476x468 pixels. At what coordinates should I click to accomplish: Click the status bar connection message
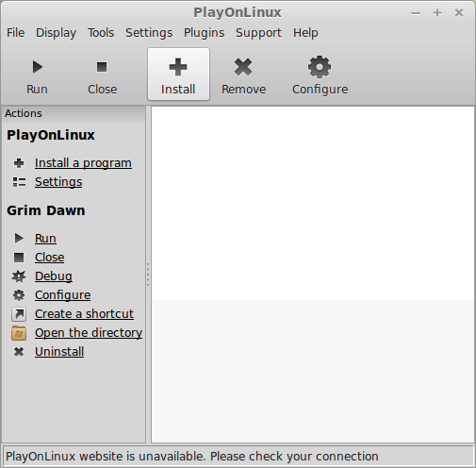point(192,456)
